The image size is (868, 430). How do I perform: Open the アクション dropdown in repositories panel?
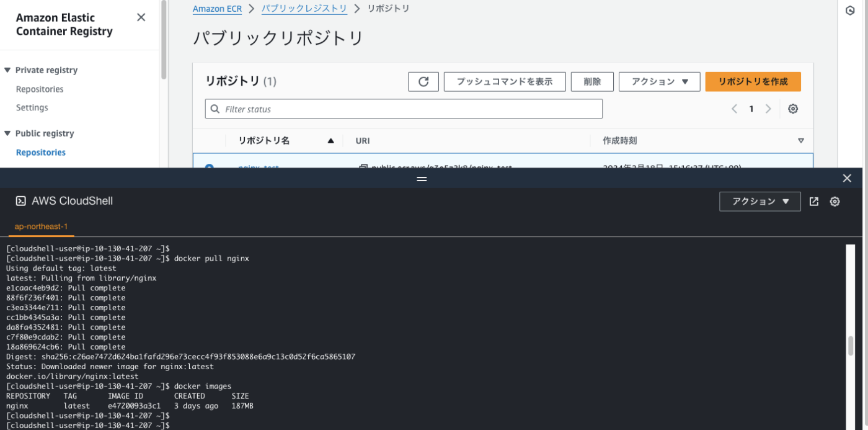[659, 82]
